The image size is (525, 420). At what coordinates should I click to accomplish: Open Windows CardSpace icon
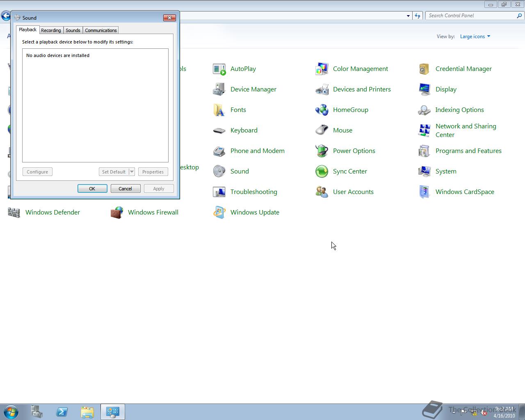425,192
